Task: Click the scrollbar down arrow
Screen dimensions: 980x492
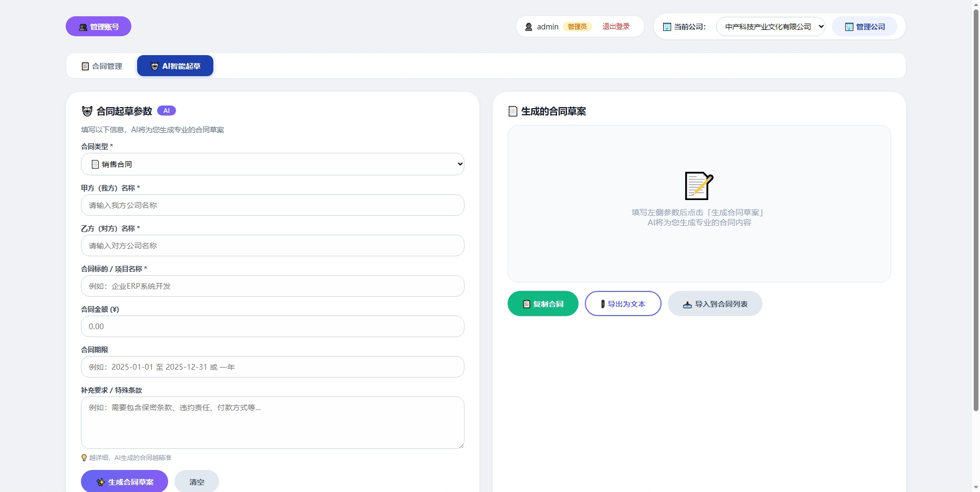Action: click(976, 487)
